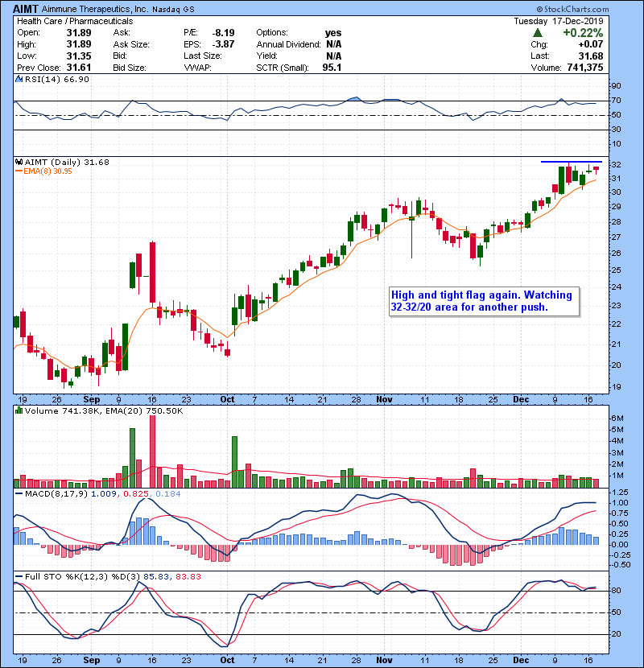This screenshot has width=644, height=668.
Task: Click the light blue MACD histogram value 0.184
Action: coord(168,494)
